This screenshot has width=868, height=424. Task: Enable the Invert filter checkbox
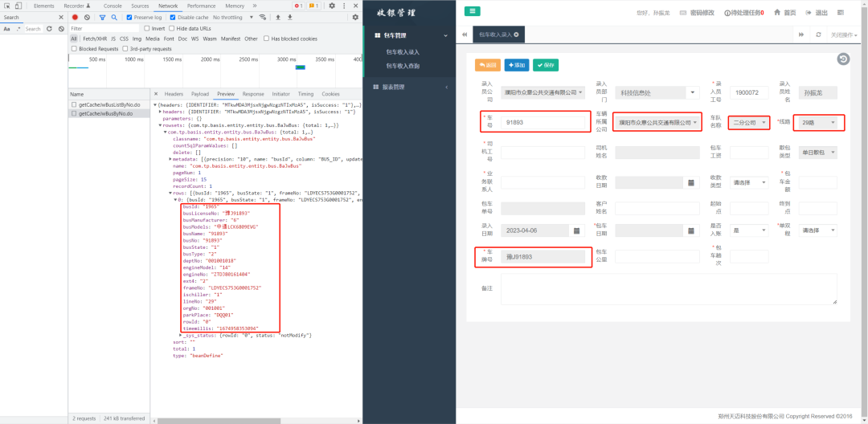[147, 28]
